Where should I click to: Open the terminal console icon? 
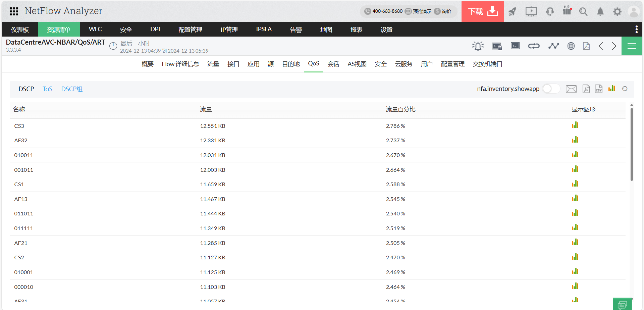point(515,46)
